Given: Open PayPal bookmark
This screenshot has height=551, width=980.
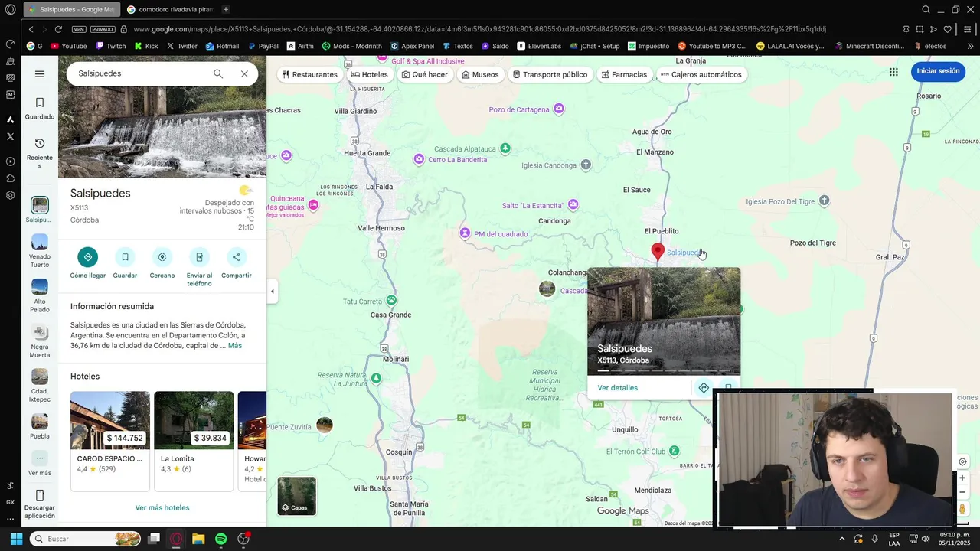Looking at the screenshot, I should click(x=262, y=46).
